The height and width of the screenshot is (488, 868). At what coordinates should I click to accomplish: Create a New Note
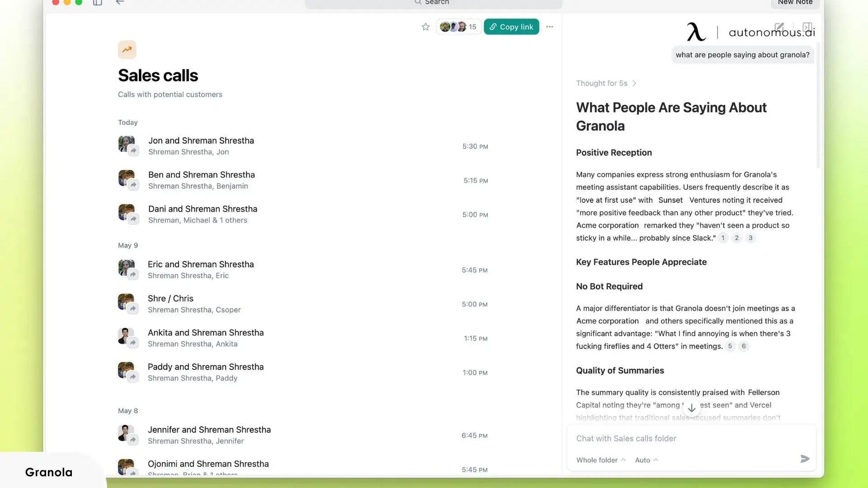(x=795, y=3)
